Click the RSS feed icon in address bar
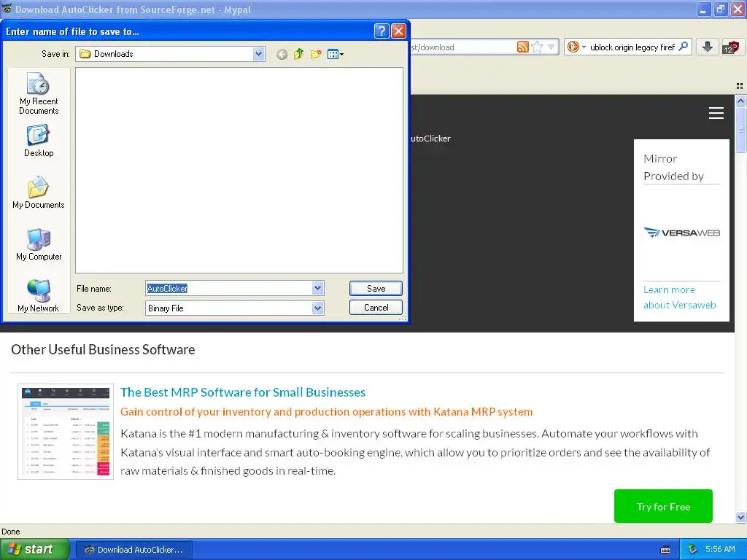The width and height of the screenshot is (747, 560). 522,47
